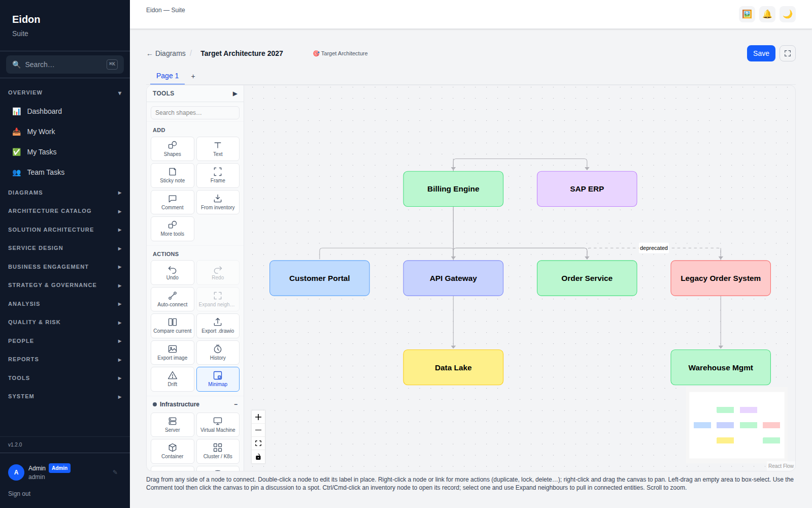Add a Sticky note
The height and width of the screenshot is (508, 812).
click(x=173, y=175)
